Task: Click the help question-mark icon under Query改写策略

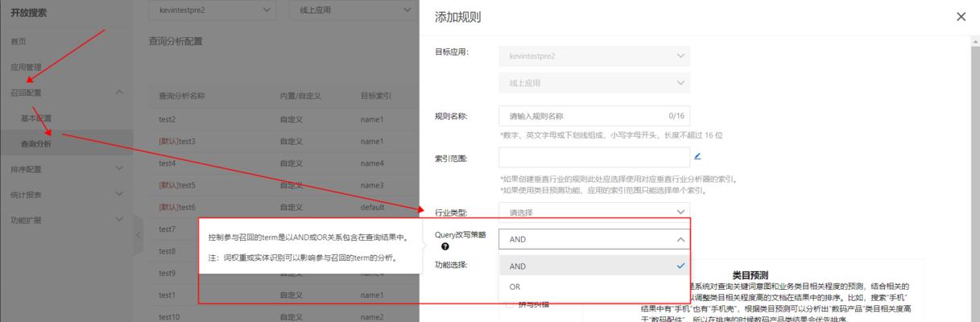Action: coord(445,247)
